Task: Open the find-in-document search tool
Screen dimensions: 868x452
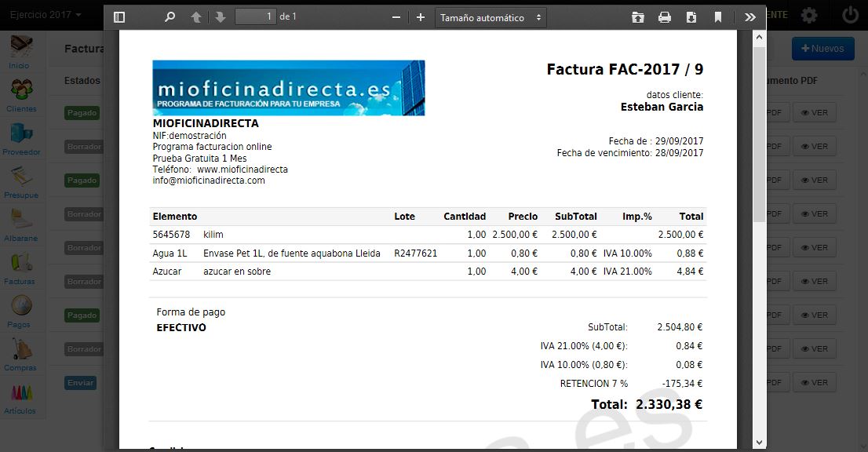Action: [x=170, y=17]
